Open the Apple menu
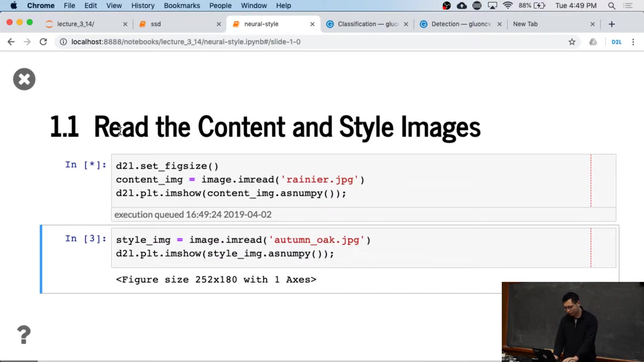The image size is (644, 362). (13, 5)
